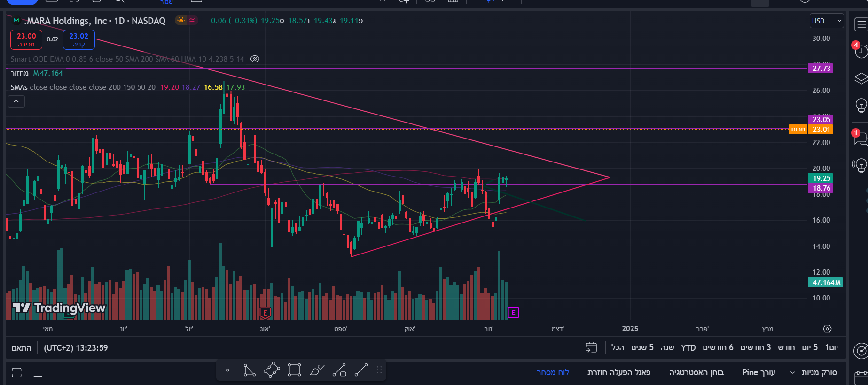Click the 23.00 sell button
Viewport: 868px width, 385px height.
tap(26, 39)
